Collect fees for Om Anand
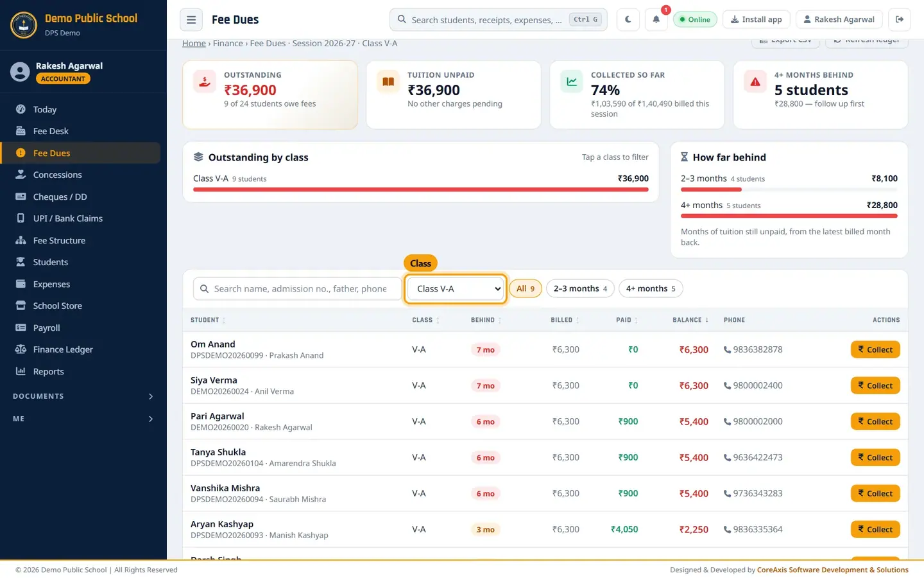 click(875, 349)
